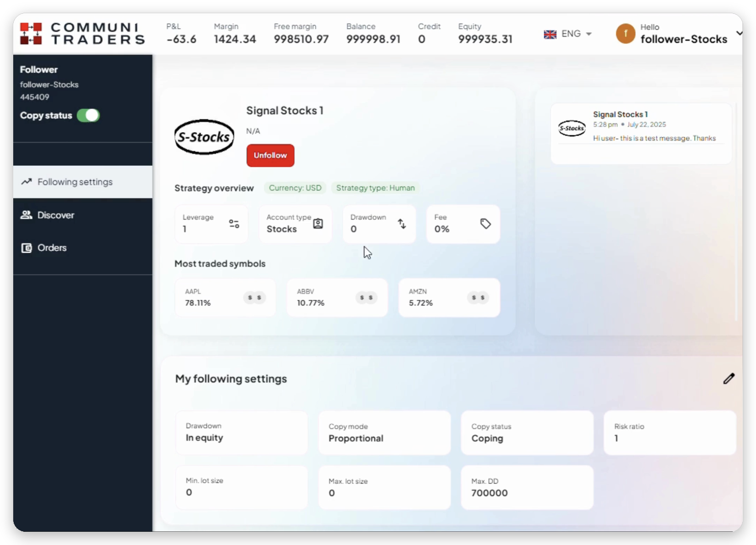Click the ABBV coins icon
Viewport: 756px width, 545px height.
366,298
